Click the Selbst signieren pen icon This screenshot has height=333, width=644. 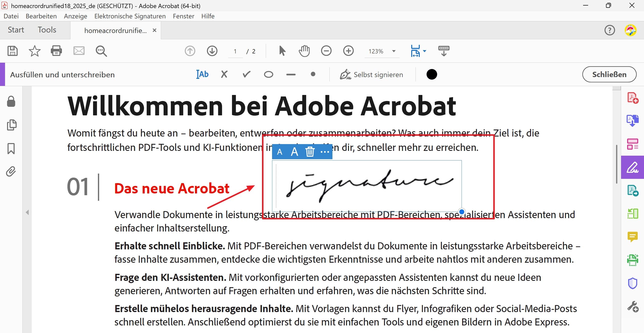tap(345, 75)
